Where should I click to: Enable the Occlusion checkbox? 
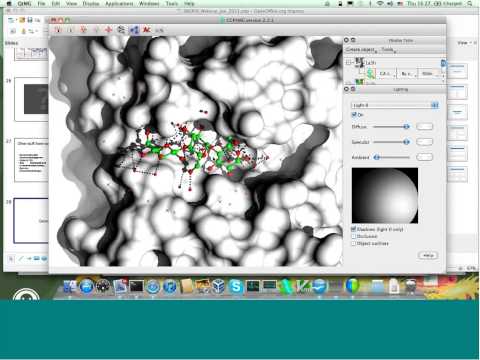click(x=354, y=236)
